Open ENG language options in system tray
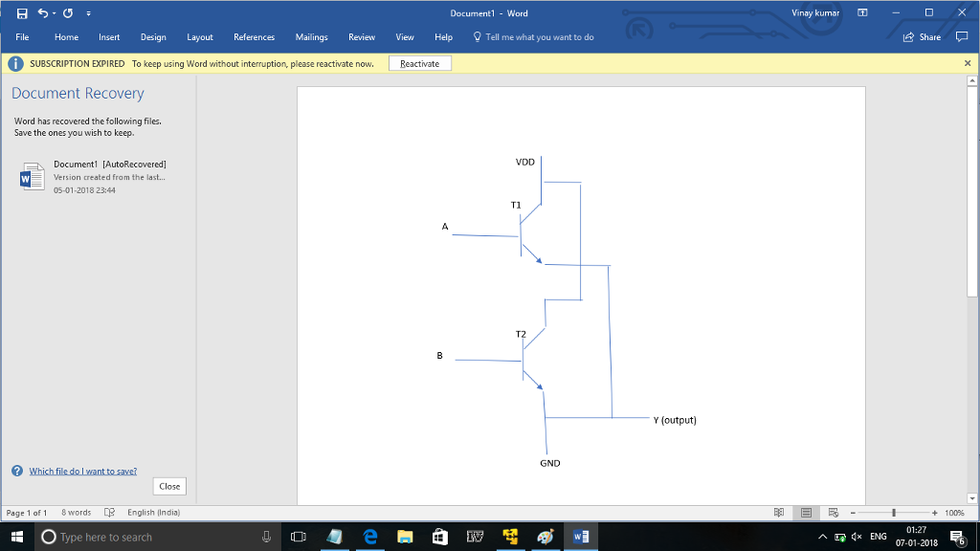Screen dimensions: 980x551 tap(878, 536)
